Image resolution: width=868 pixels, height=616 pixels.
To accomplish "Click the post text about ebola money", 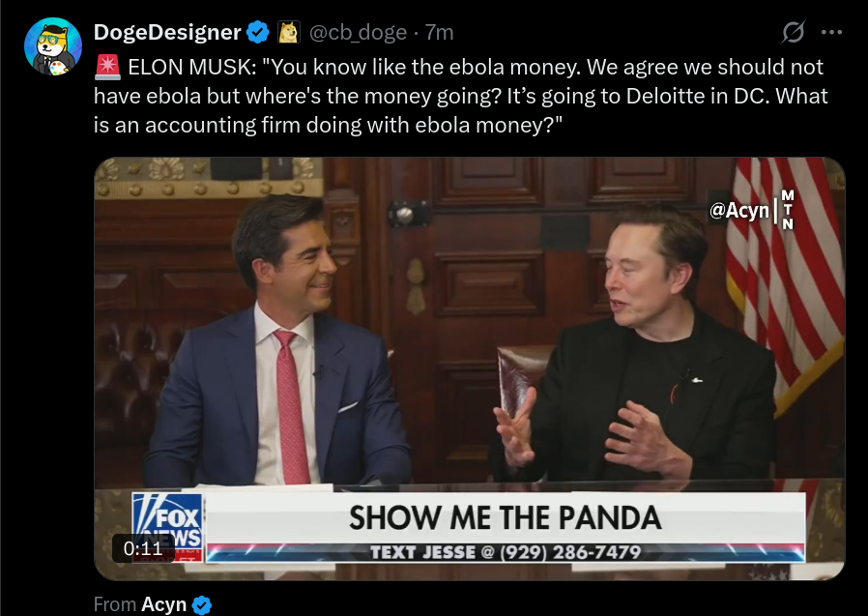I will pos(460,96).
